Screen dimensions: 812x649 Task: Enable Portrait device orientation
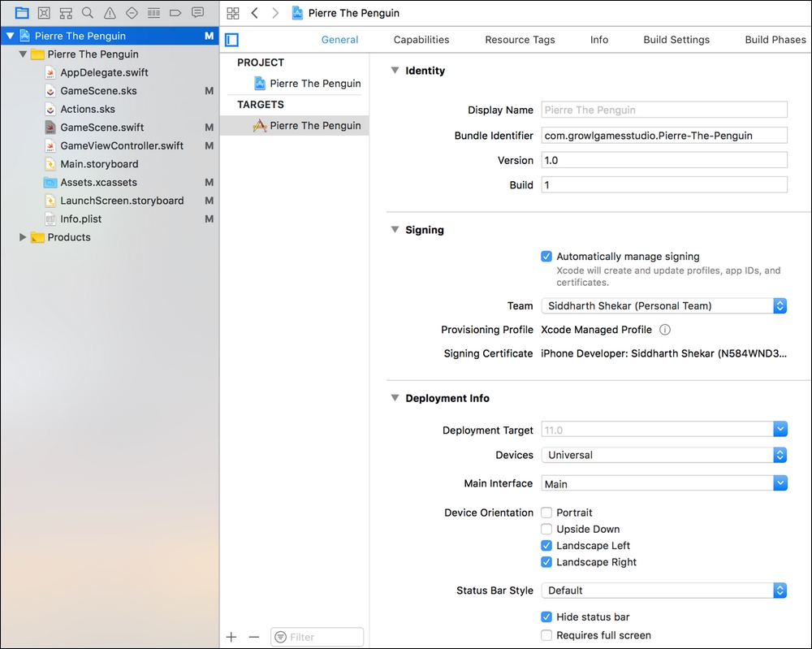click(546, 513)
